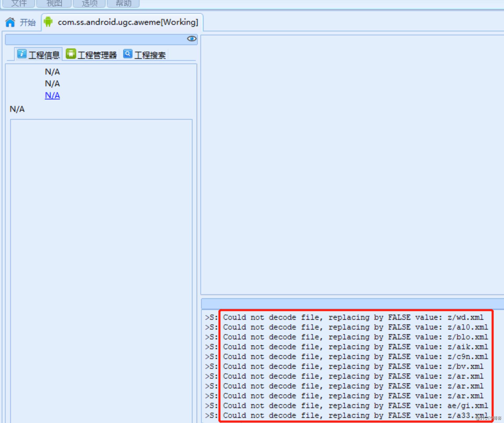Open the 文件 menu
Viewport: 504px width, 423px height.
19,3
